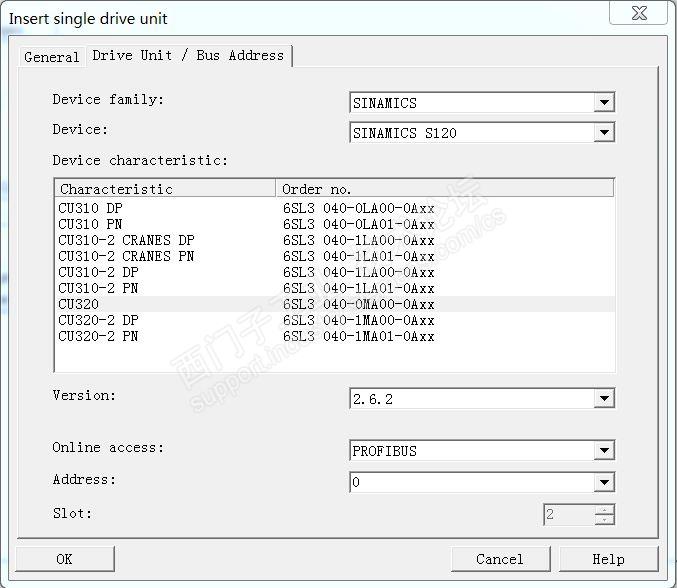Open the Online access dropdown arrow
Screen dimensions: 677x588
click(x=604, y=451)
